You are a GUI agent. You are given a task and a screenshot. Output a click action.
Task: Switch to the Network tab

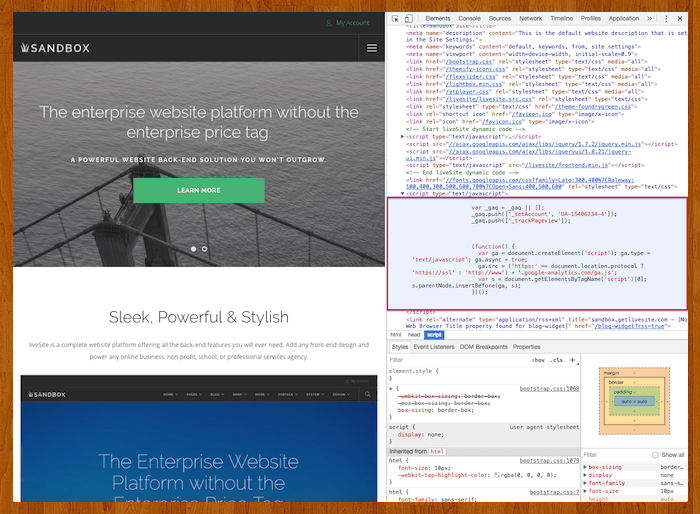(x=530, y=19)
